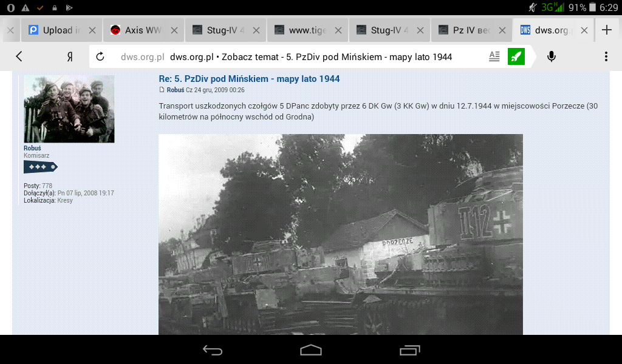The width and height of the screenshot is (622, 364).
Task: Close the Upload tab
Action: (x=92, y=30)
